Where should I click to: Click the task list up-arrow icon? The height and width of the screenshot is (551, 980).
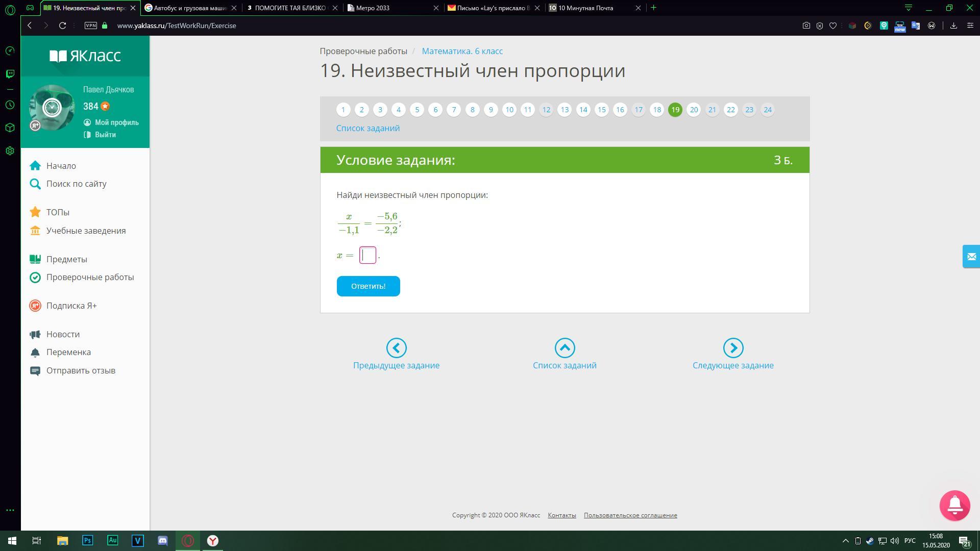click(x=565, y=348)
